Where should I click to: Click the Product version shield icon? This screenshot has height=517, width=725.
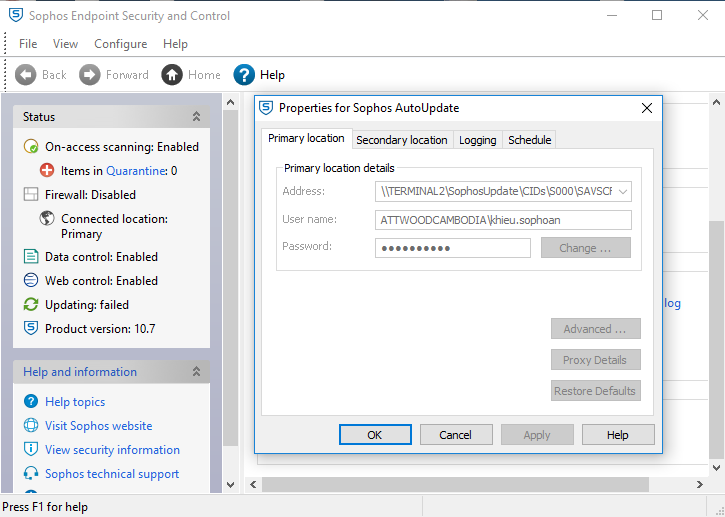[31, 329]
